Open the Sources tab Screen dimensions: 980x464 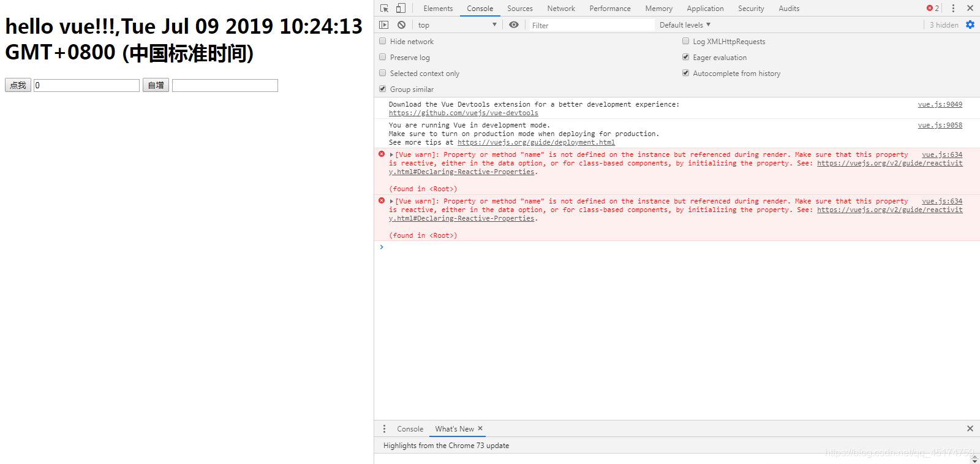tap(520, 9)
